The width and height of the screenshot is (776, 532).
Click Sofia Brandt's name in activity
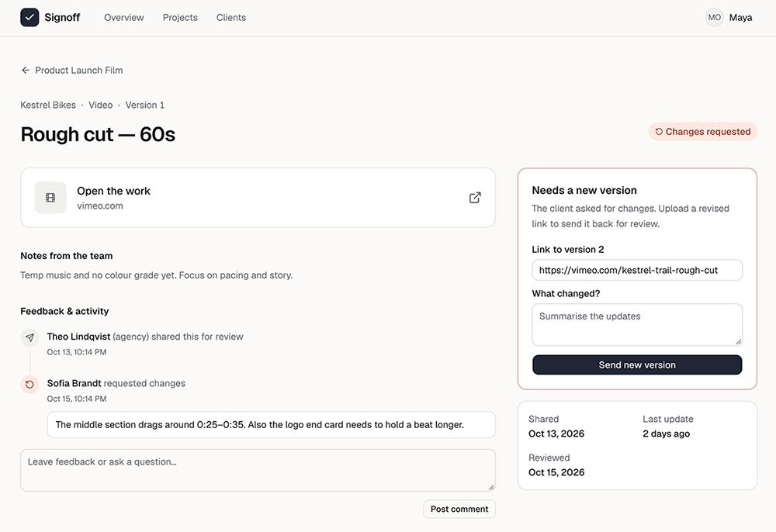(x=74, y=383)
